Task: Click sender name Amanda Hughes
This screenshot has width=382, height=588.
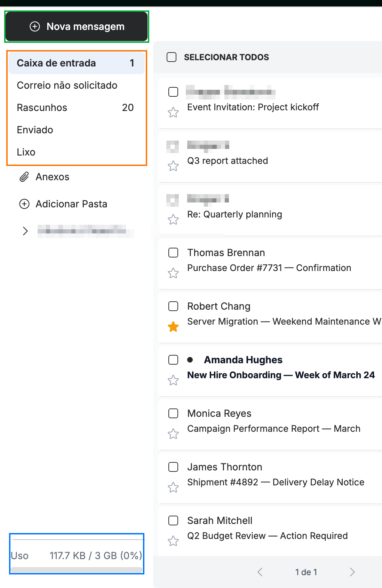Action: pos(243,360)
